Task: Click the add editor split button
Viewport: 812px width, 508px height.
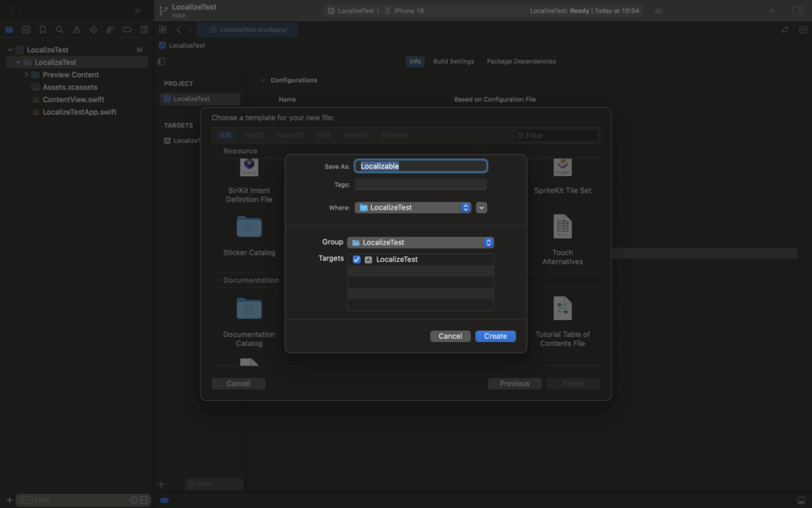Action: 802,29
